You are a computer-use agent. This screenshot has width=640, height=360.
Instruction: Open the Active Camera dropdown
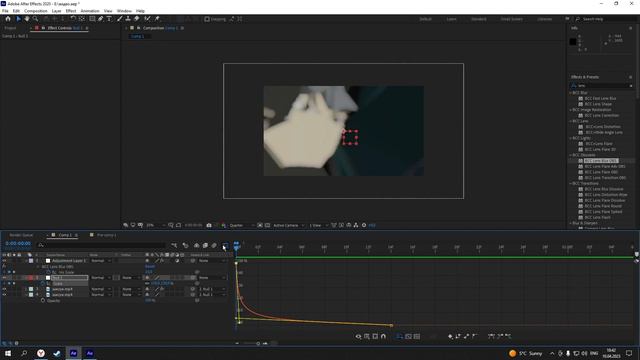[289, 225]
